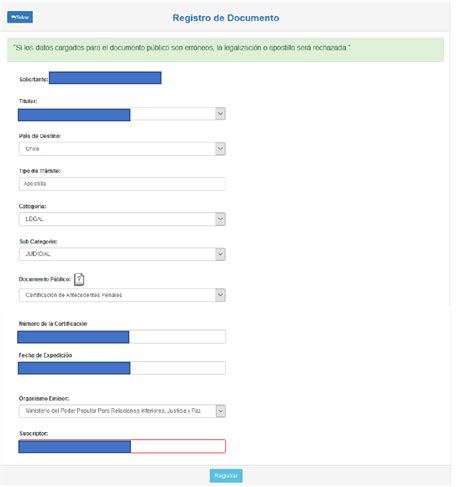Click the green warning message banner
This screenshot has width=474, height=487.
pos(226,50)
